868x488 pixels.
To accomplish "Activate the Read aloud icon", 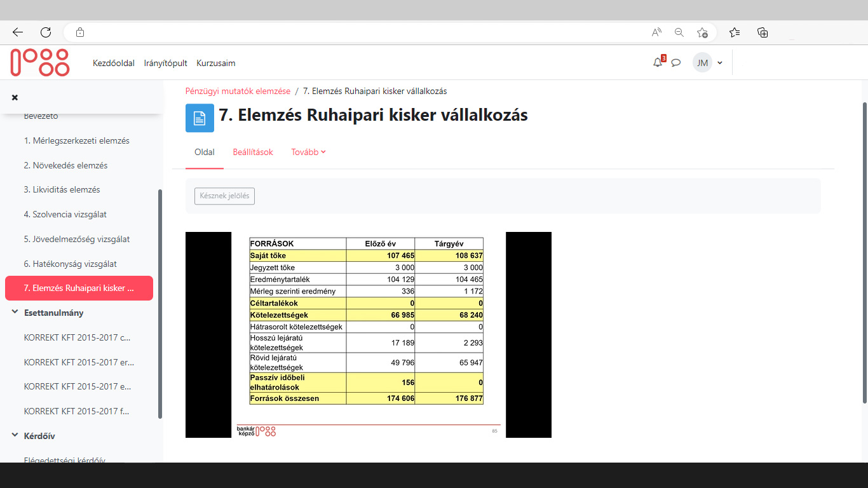I will pyautogui.click(x=655, y=32).
